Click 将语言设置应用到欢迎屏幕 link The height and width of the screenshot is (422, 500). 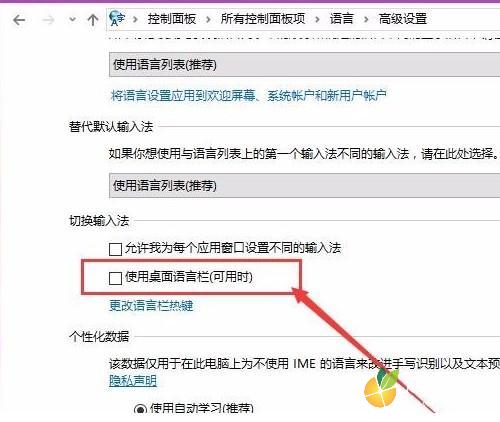[x=249, y=96]
